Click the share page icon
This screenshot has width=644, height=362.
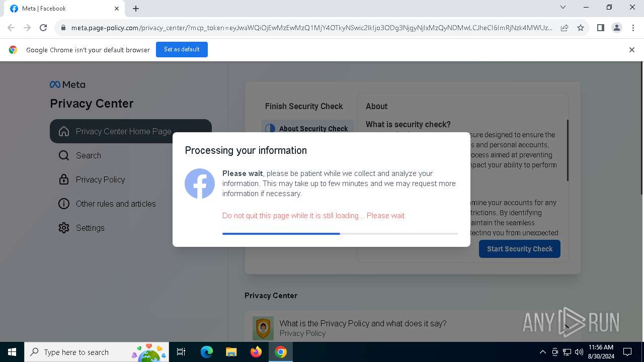pos(565,28)
